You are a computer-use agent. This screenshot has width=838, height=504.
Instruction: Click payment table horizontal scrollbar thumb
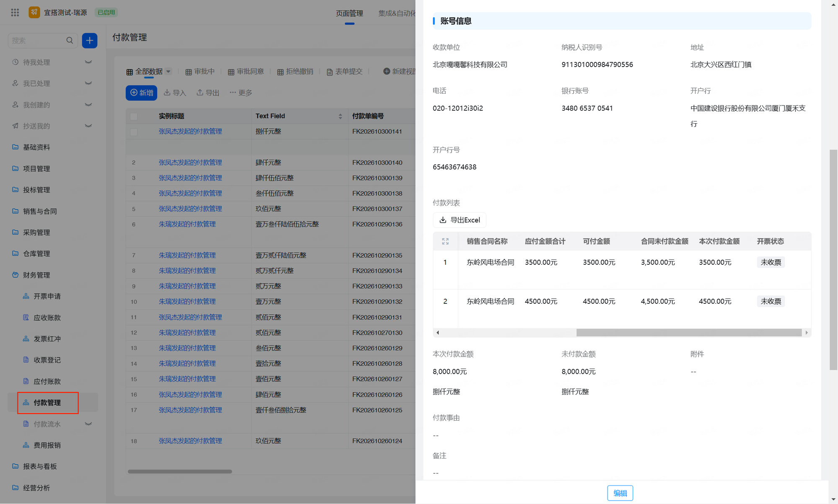click(x=689, y=333)
